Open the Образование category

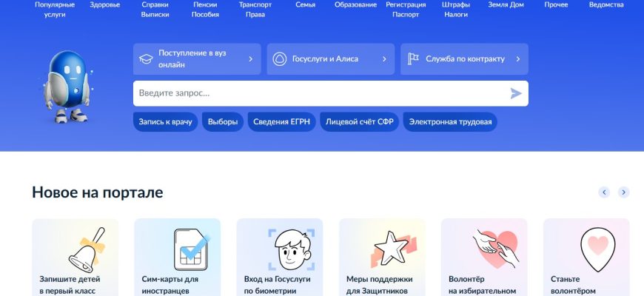355,5
